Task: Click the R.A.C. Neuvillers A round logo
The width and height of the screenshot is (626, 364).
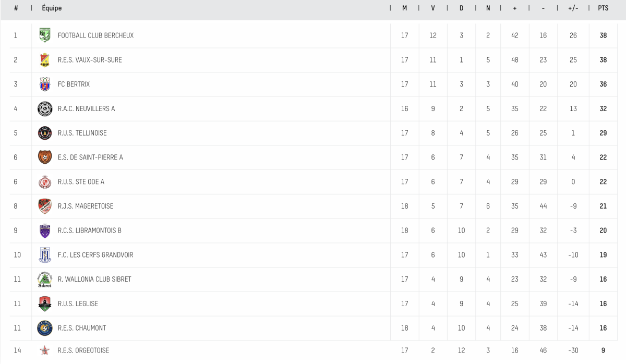Action: [x=45, y=108]
